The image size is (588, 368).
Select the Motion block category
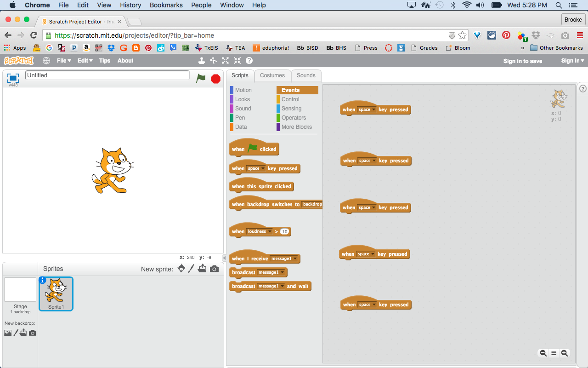click(x=243, y=90)
